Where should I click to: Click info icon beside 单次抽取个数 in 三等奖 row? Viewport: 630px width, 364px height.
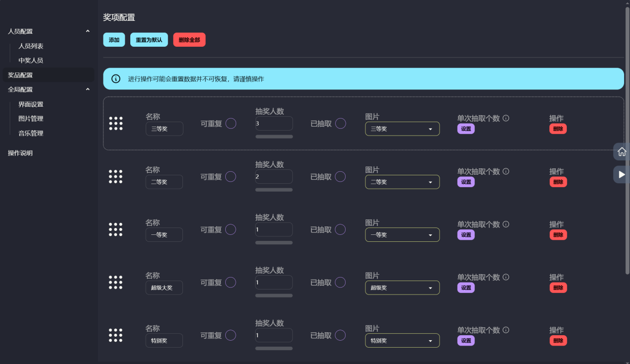coord(506,118)
